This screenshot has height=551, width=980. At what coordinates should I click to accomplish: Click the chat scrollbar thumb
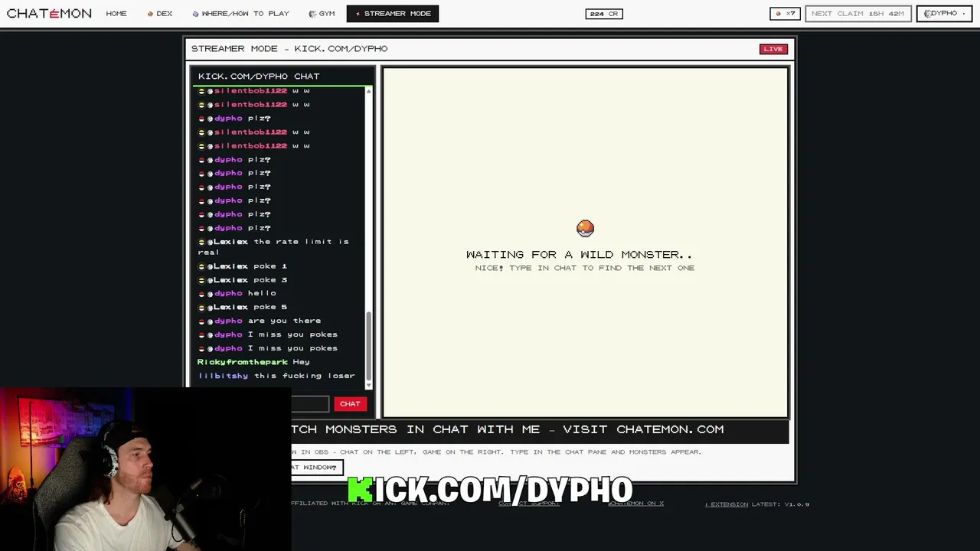point(368,346)
